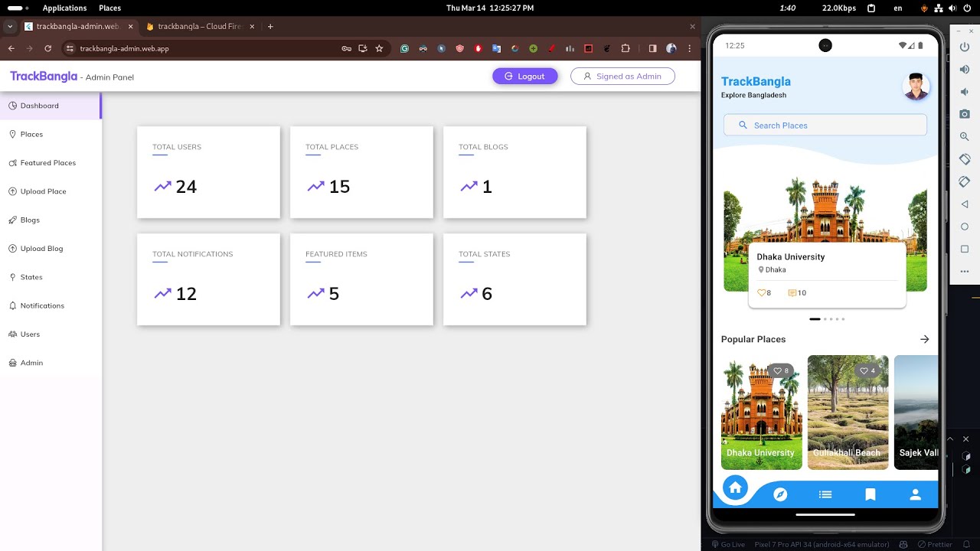Open the Chrome three-dot menu
This screenshot has width=980, height=551.
click(x=689, y=48)
